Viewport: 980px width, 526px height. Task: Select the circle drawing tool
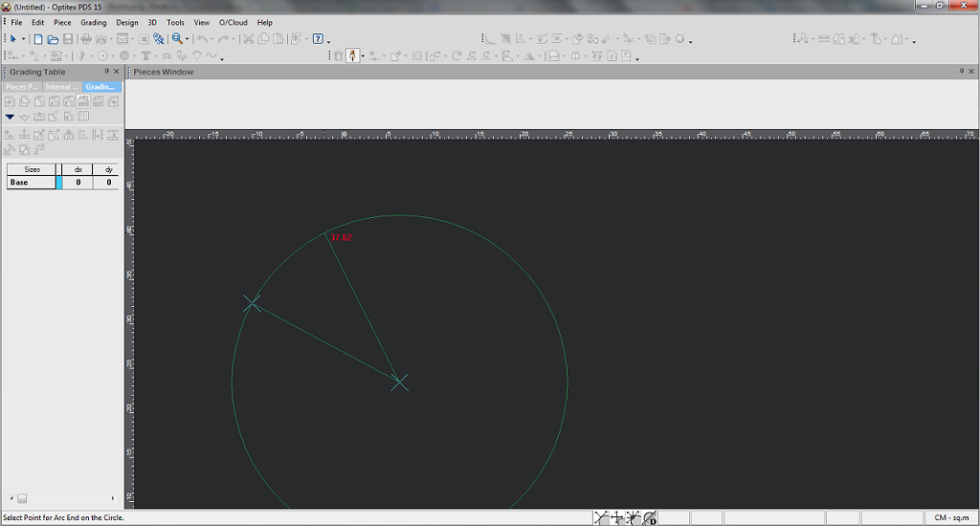102,55
